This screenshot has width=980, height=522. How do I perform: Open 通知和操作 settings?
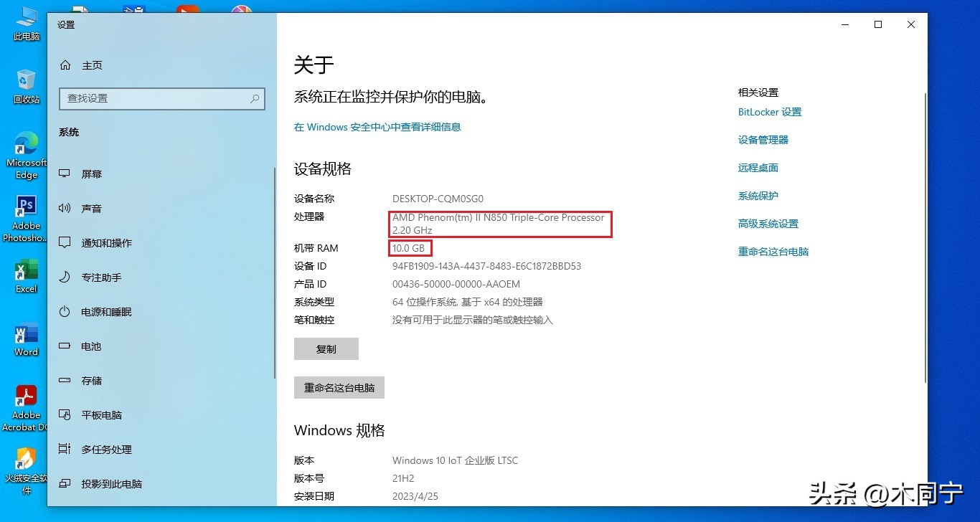pos(108,242)
